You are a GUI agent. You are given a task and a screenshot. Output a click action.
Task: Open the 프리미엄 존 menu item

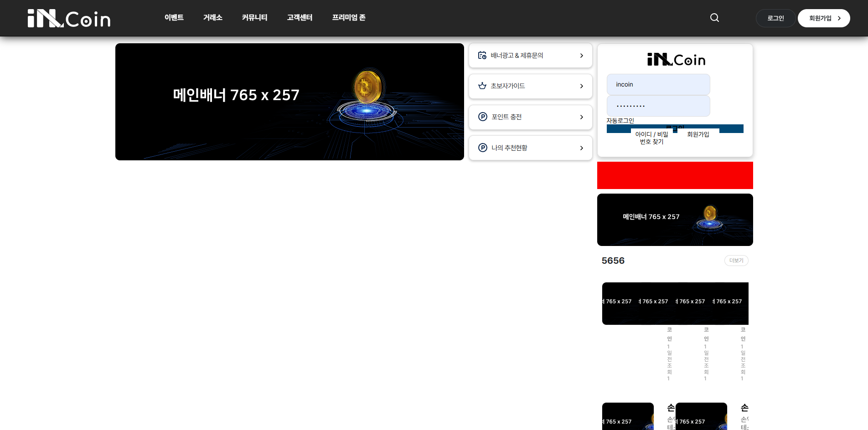tap(349, 18)
